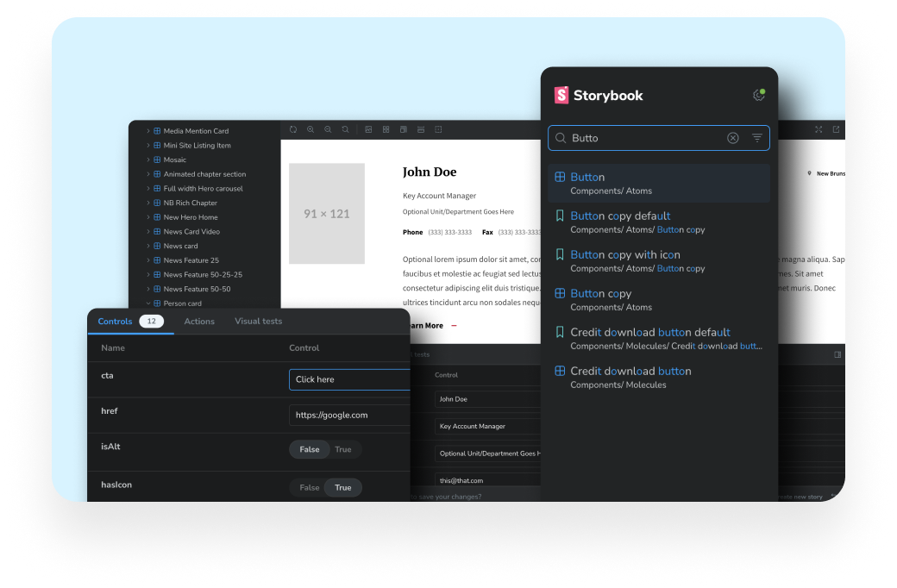
Task: Apply the grid overlay to preview
Action: (x=386, y=129)
